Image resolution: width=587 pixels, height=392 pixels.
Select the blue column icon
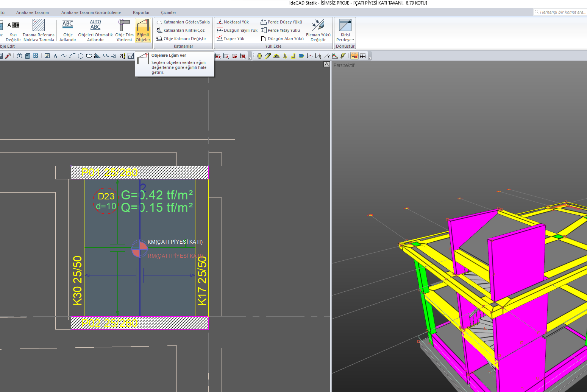click(28, 56)
